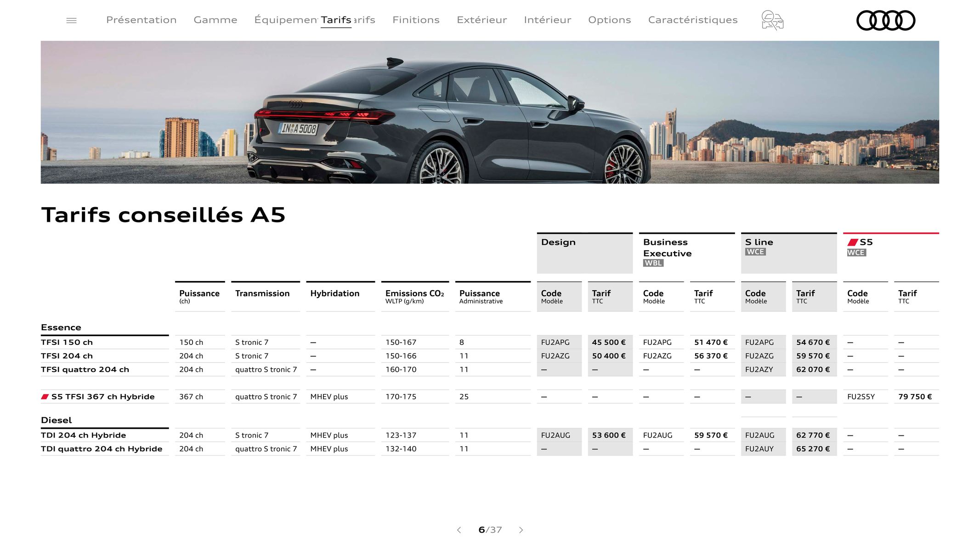Click the FU2AUY model code

[x=759, y=449]
